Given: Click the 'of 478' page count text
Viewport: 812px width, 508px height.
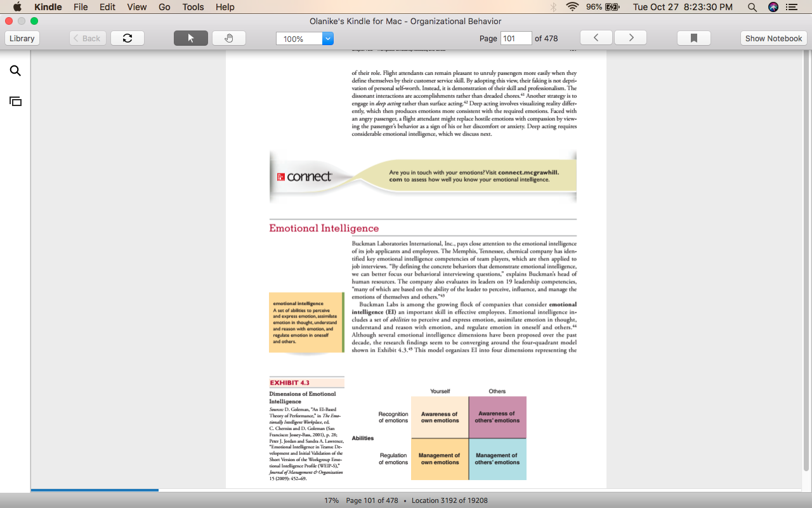Looking at the screenshot, I should tap(546, 38).
